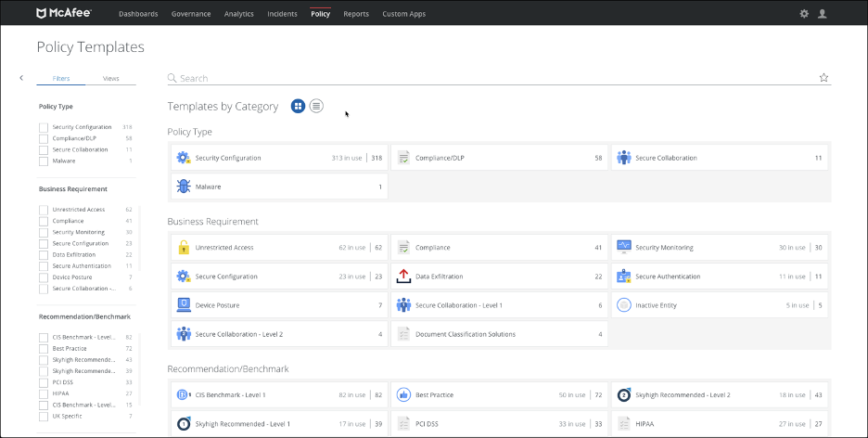The height and width of the screenshot is (438, 868).
Task: Click CIS Benchmark - Level 1 icon
Action: tap(184, 394)
